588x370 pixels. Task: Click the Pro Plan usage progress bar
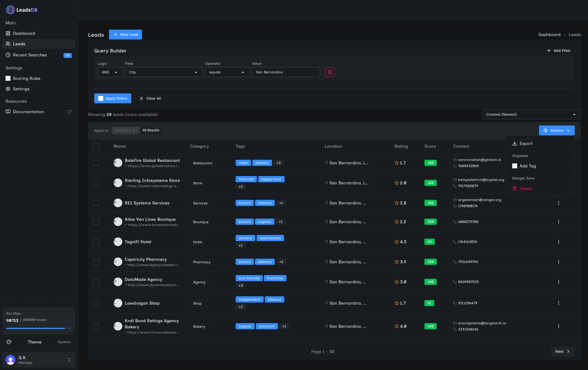tap(39, 328)
